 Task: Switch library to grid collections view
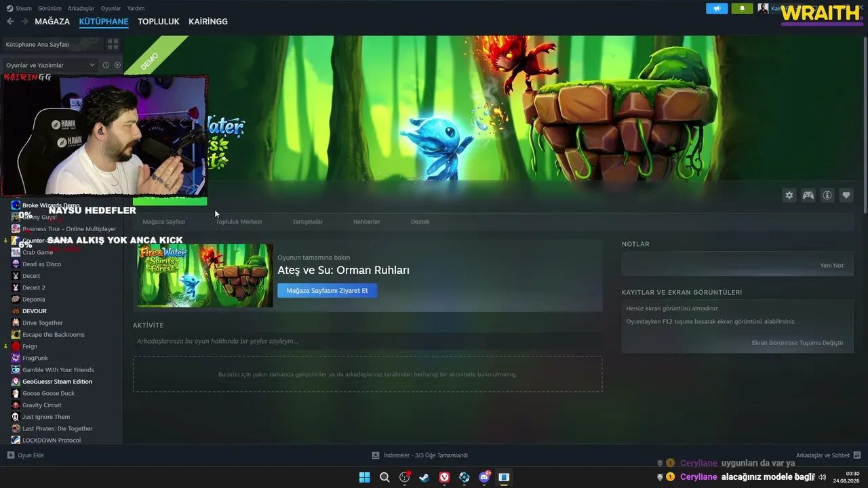coord(113,44)
